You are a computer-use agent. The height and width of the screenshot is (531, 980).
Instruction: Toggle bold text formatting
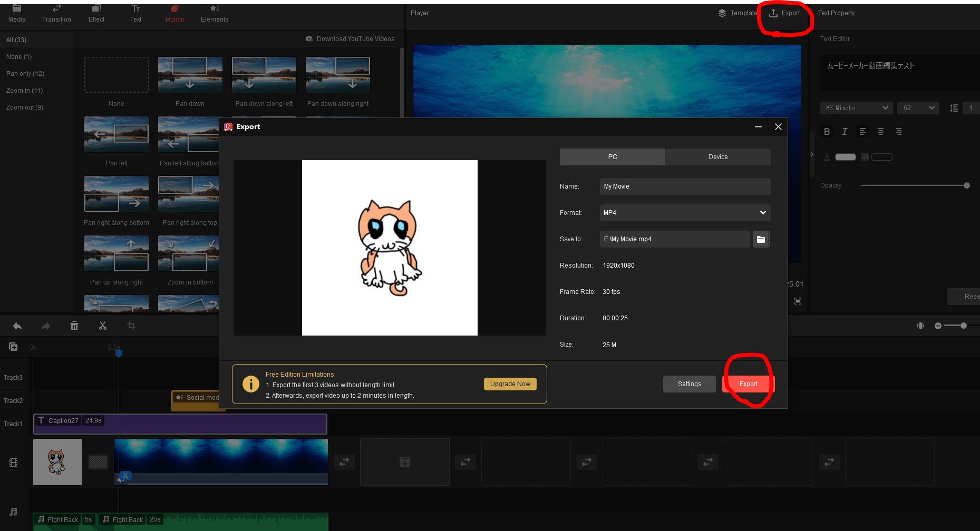(827, 132)
